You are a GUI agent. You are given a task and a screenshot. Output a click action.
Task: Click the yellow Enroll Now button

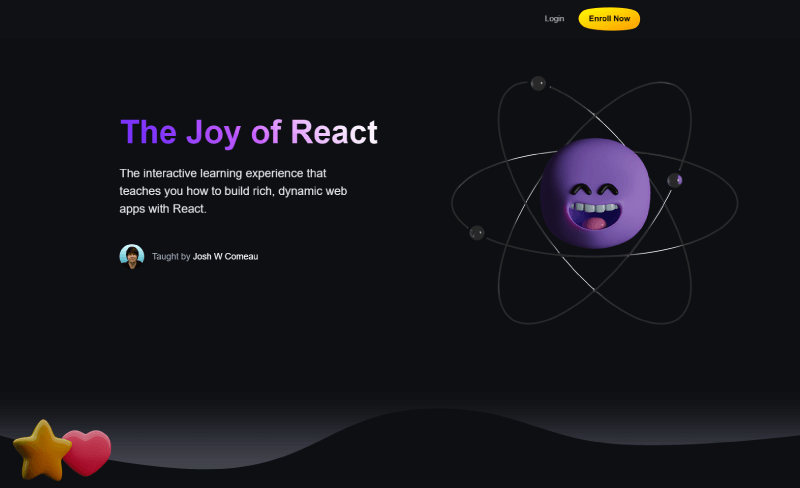(x=609, y=19)
